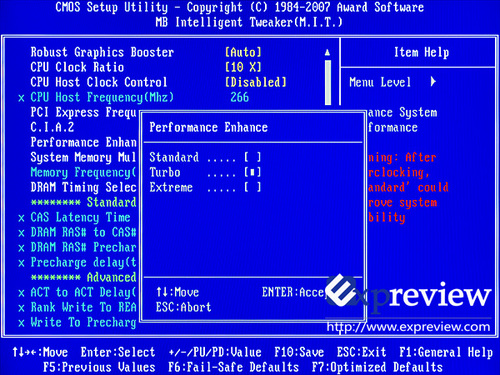Select System Memory Multiplier row
Image resolution: width=500 pixels, height=375 pixels.
click(x=83, y=157)
